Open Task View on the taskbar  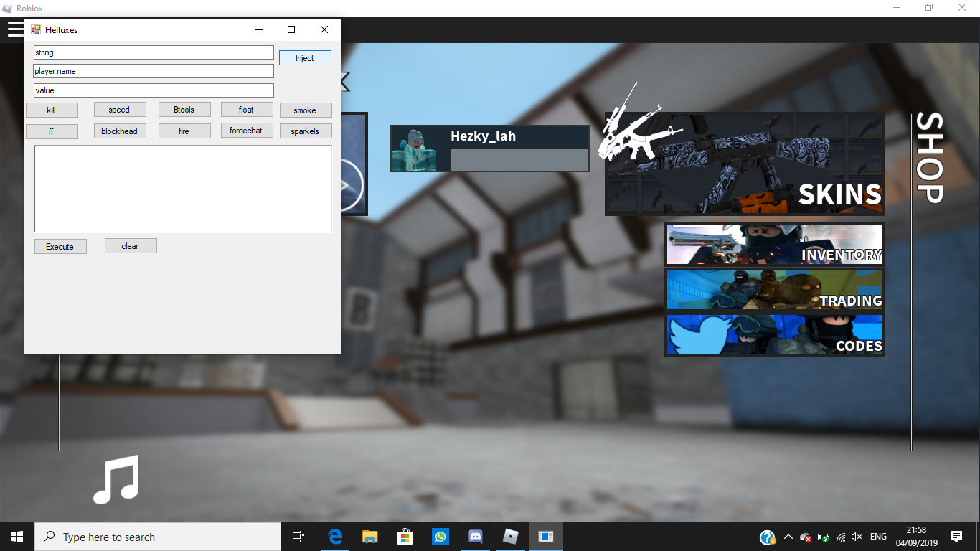pos(298,537)
